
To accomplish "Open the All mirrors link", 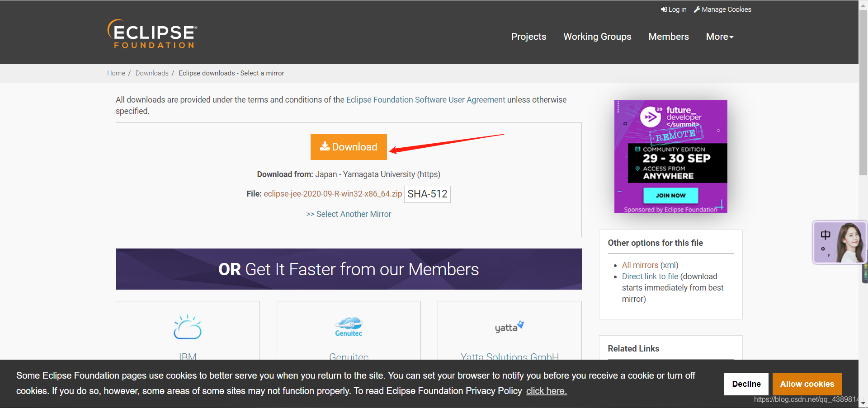I will click(640, 265).
